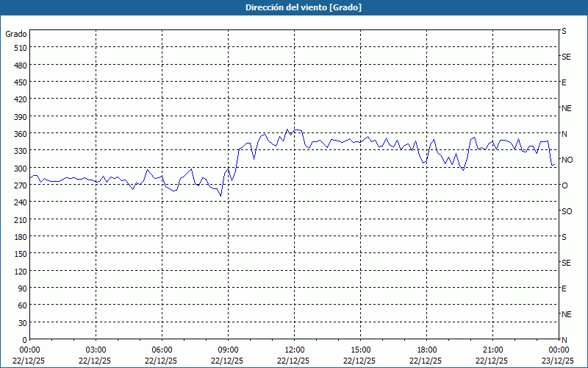Click the 15:00 time axis label
This screenshot has width=588, height=368.
tap(361, 350)
